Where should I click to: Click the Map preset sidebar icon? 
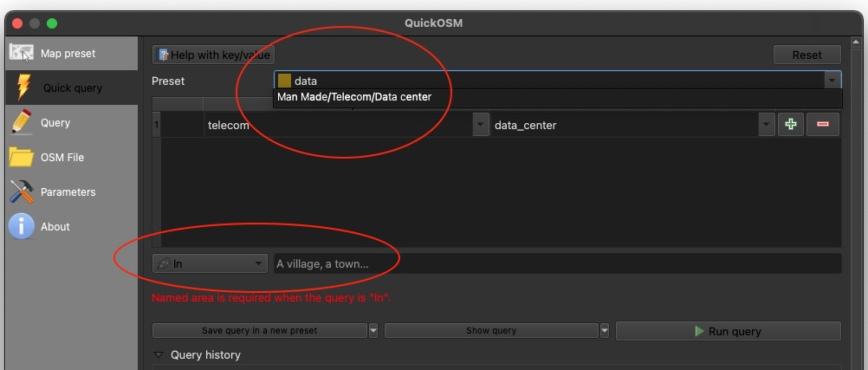(x=22, y=53)
